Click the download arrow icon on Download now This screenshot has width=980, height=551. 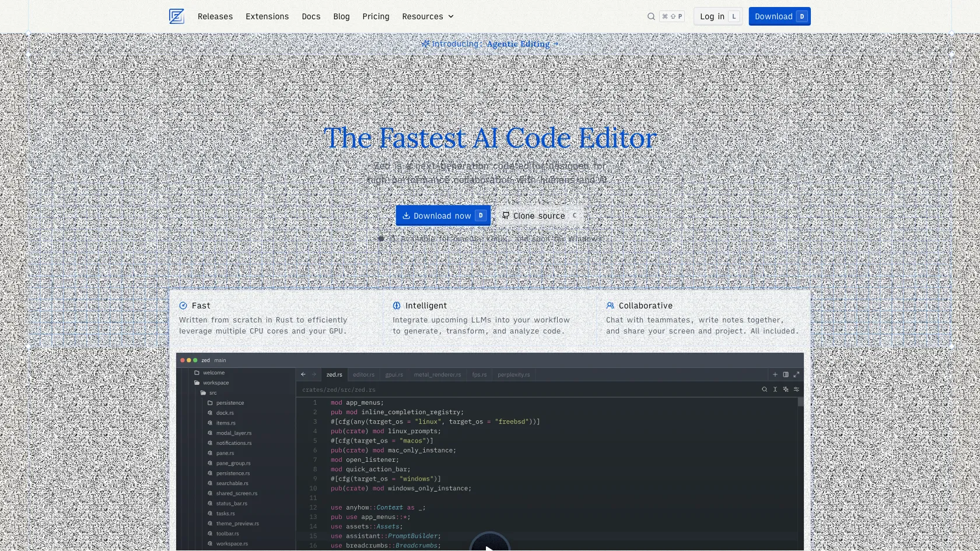[x=406, y=215]
